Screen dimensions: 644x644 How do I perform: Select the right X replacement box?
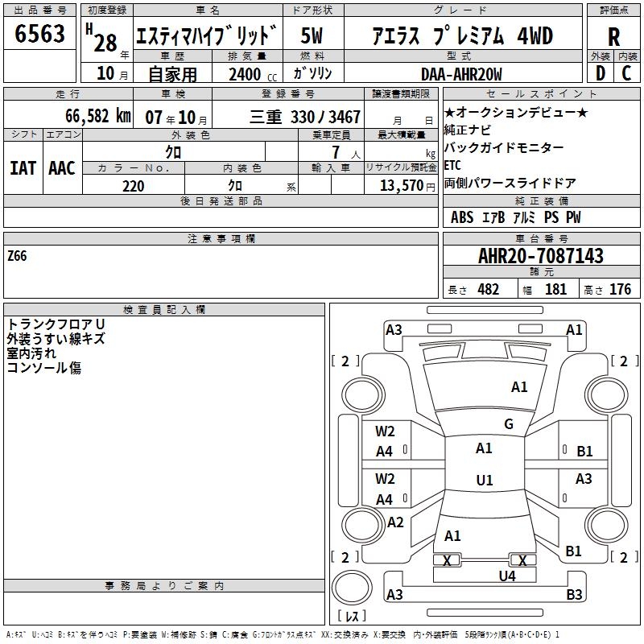[523, 560]
